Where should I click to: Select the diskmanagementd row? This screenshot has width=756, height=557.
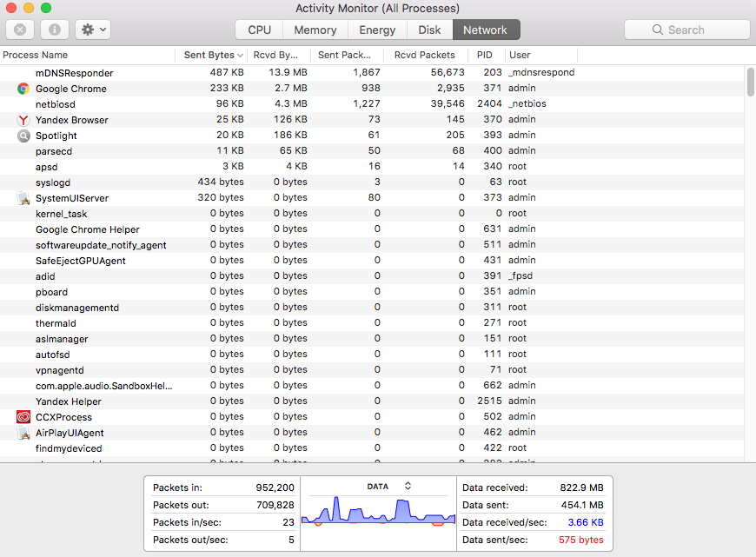pyautogui.click(x=371, y=308)
